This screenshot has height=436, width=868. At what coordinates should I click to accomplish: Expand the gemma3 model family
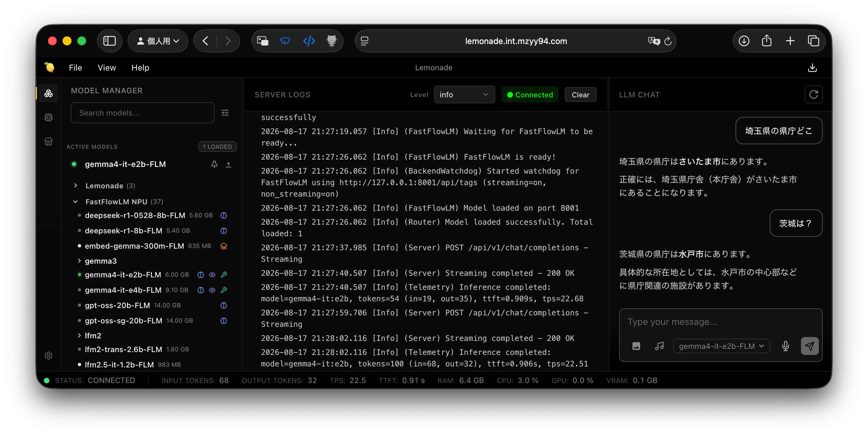[97, 261]
